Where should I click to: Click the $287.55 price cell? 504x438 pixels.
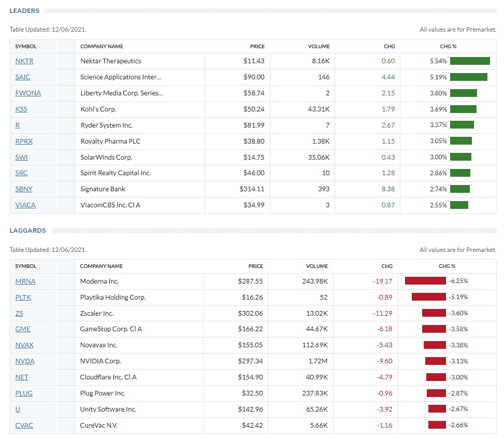coord(250,281)
